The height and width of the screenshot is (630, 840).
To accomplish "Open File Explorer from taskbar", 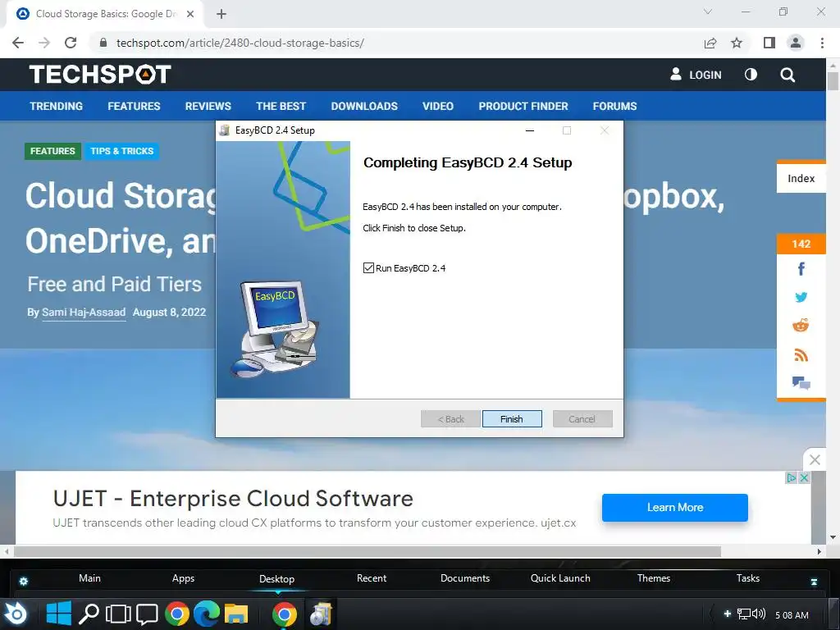I will (236, 614).
